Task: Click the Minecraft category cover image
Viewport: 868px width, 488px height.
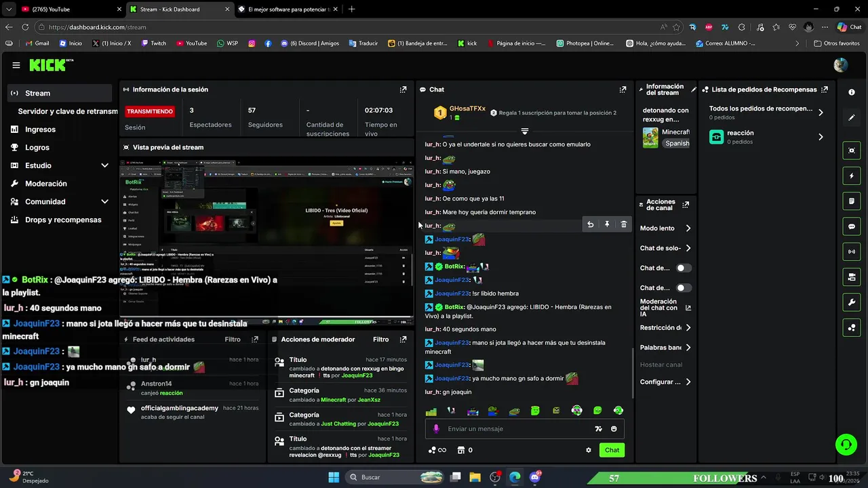Action: (x=650, y=138)
